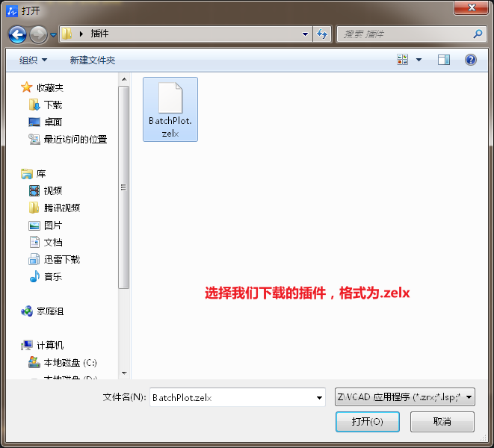Open 桌面 in the sidebar
The width and height of the screenshot is (494, 448).
tap(52, 122)
